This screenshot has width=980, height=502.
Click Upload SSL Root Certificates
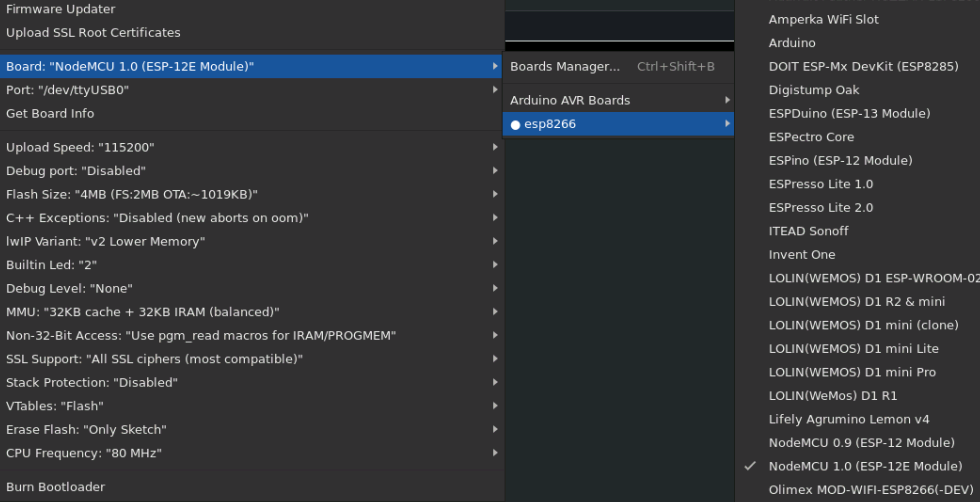[x=93, y=33]
